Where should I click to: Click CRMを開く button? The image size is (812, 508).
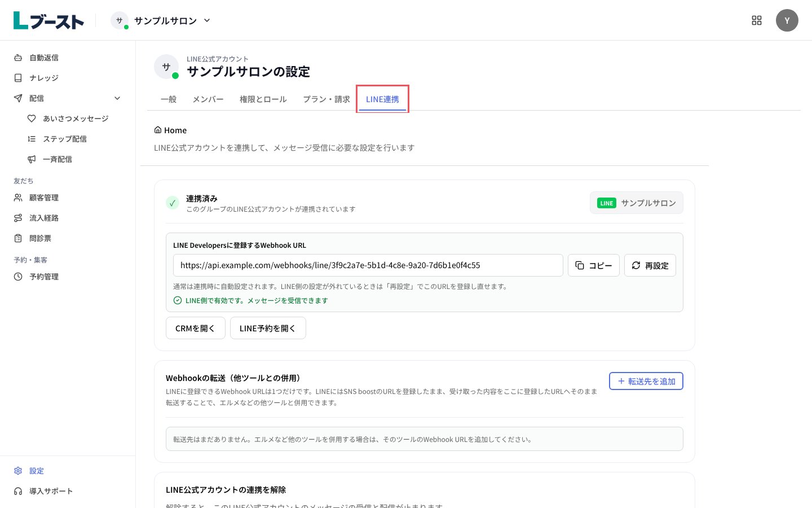[x=196, y=328]
